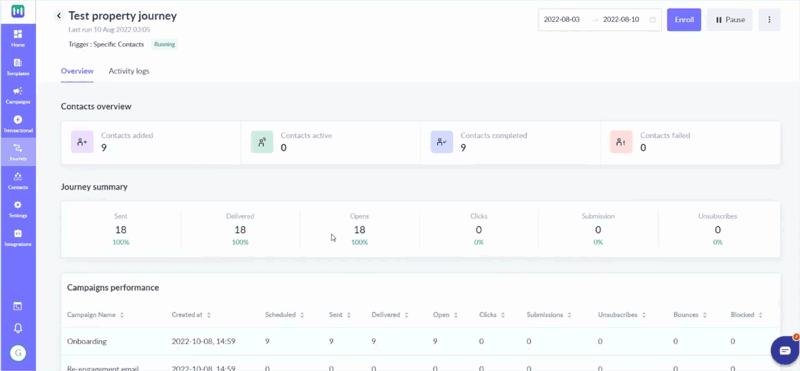Open the notifications bell
The image size is (800, 371).
pos(17,328)
